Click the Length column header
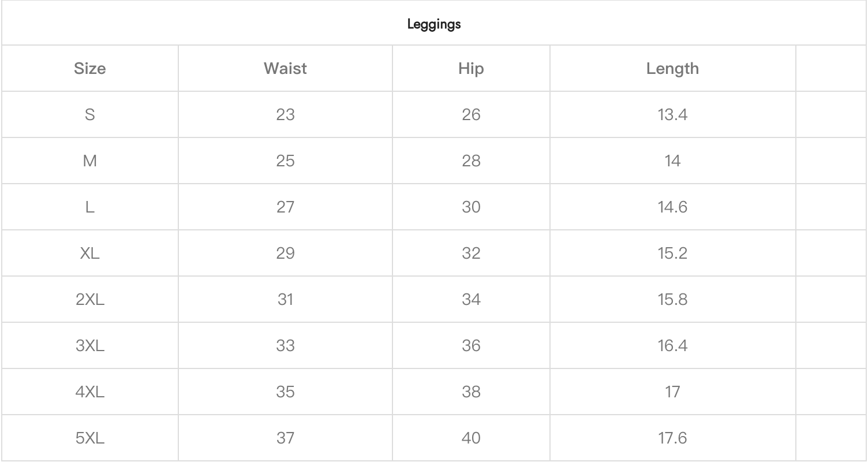 (672, 69)
